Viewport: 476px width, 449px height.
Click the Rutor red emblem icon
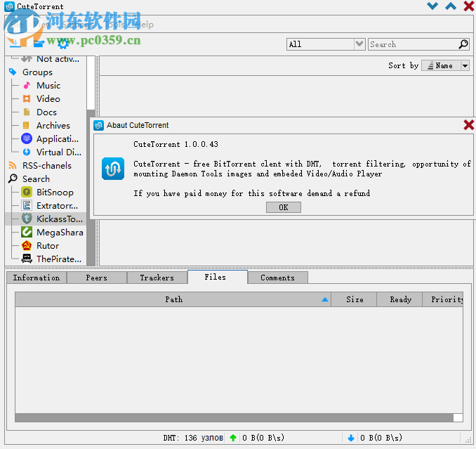[27, 245]
